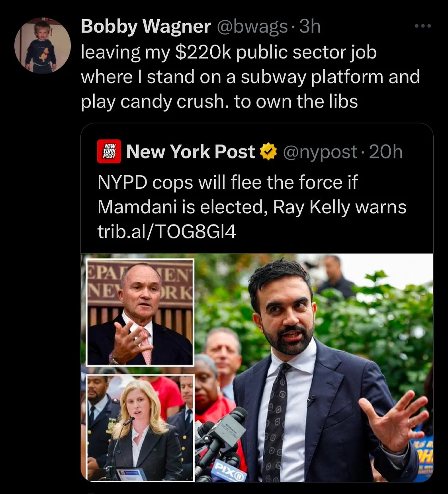Open the quoted tweet about NYPD cops
Viewport: 448px width, 494px height.
[257, 303]
